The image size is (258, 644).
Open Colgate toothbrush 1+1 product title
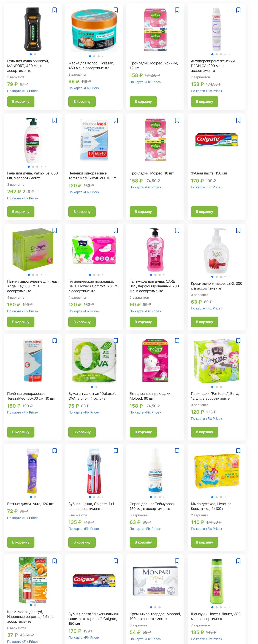pos(91,506)
